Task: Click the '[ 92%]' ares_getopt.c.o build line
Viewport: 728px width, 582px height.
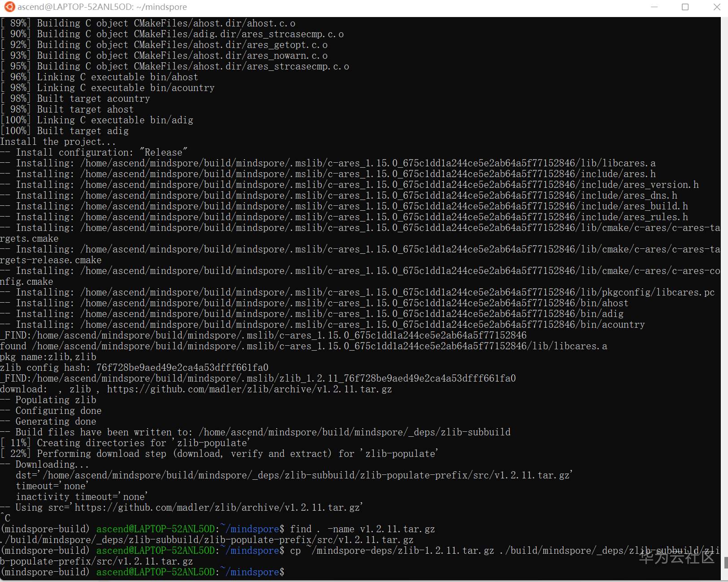Action: (164, 45)
